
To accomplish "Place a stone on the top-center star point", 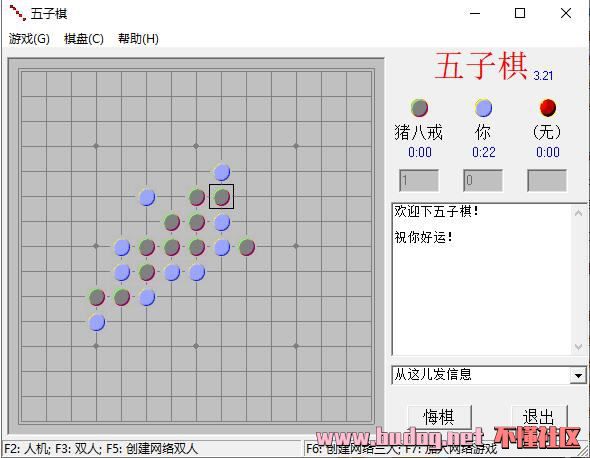I will click(x=196, y=146).
